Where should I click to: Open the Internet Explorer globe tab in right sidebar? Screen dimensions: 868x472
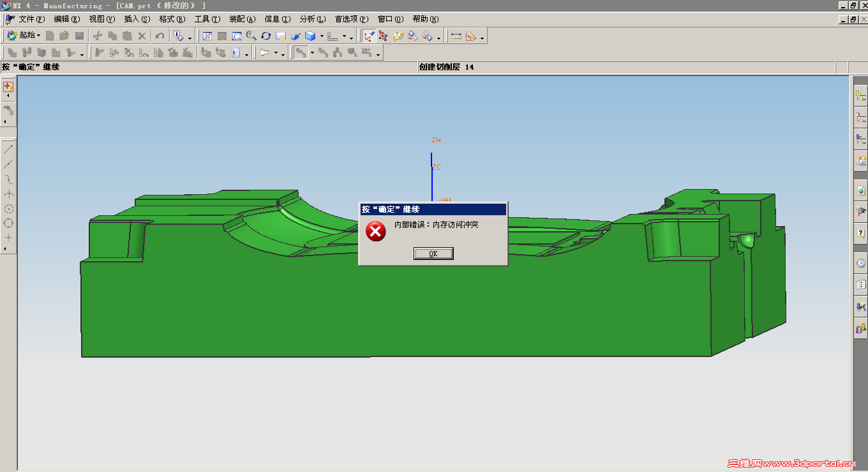point(861,190)
